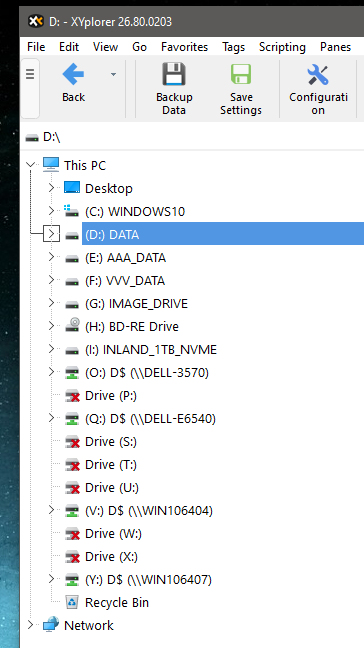
Task: Click the disconnected Drive (S:) icon
Action: tap(72, 442)
